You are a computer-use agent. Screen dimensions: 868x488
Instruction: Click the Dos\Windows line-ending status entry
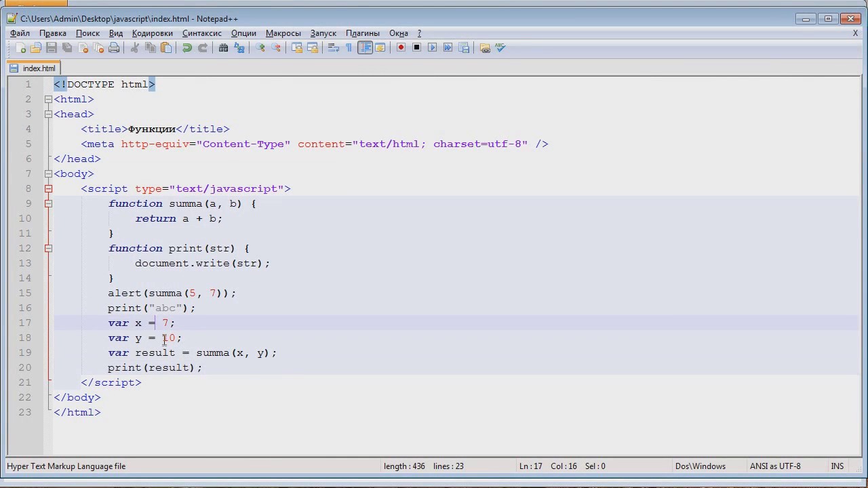pos(700,466)
